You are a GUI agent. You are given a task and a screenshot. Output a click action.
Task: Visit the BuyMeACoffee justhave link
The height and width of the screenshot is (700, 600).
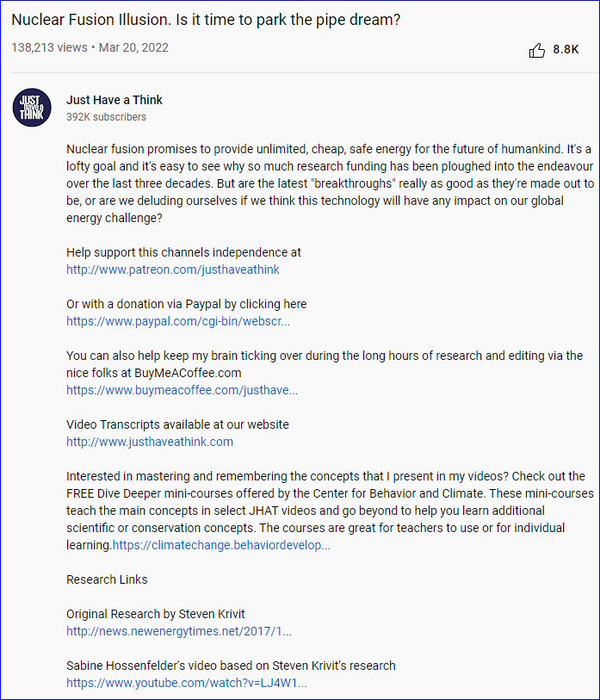point(182,390)
